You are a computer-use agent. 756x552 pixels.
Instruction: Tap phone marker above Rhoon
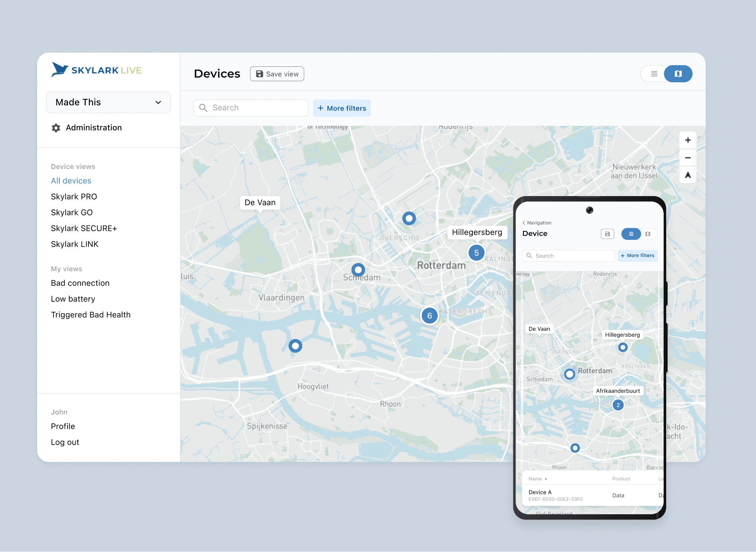575,448
